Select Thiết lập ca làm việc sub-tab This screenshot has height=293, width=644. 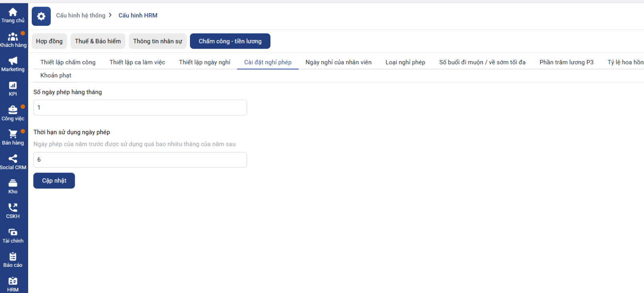137,62
